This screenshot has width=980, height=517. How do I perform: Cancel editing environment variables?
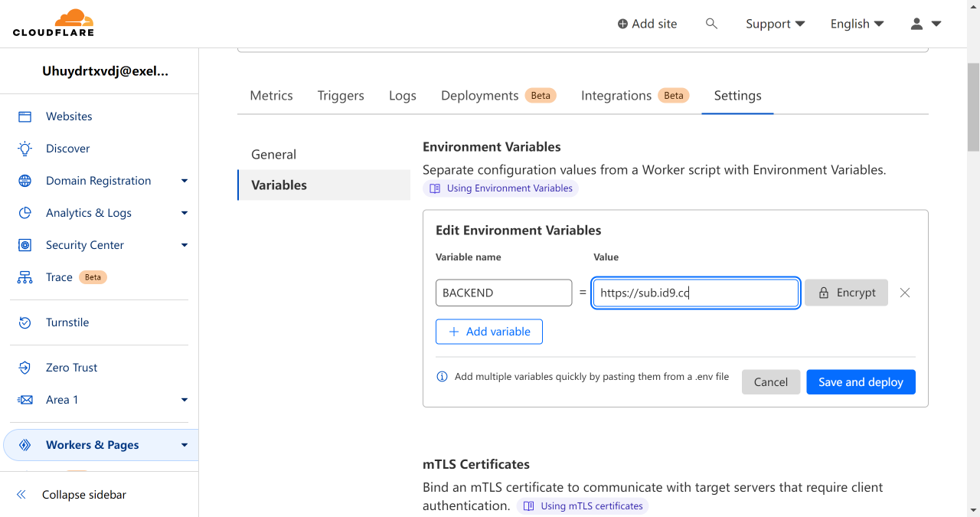[771, 382]
